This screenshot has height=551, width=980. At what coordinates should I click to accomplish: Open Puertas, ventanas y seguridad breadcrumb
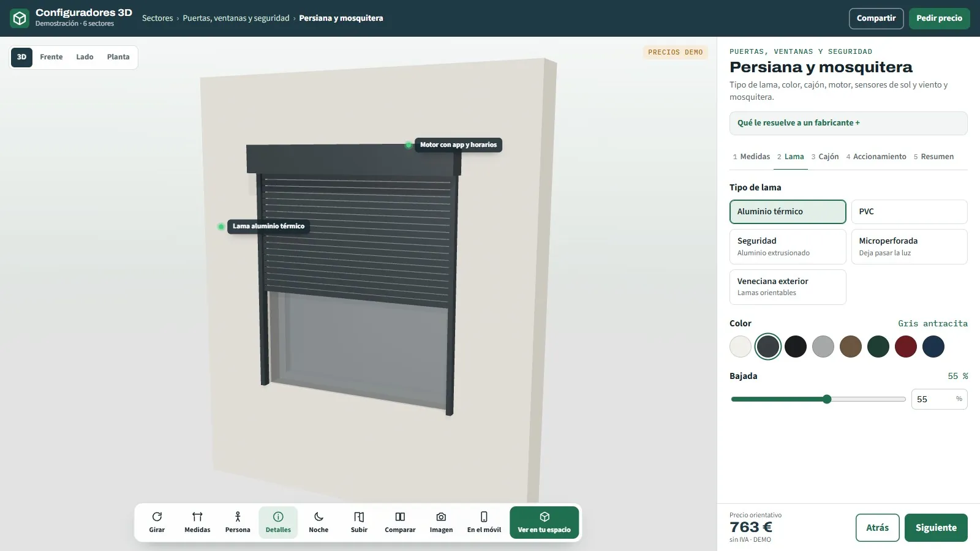tap(236, 18)
